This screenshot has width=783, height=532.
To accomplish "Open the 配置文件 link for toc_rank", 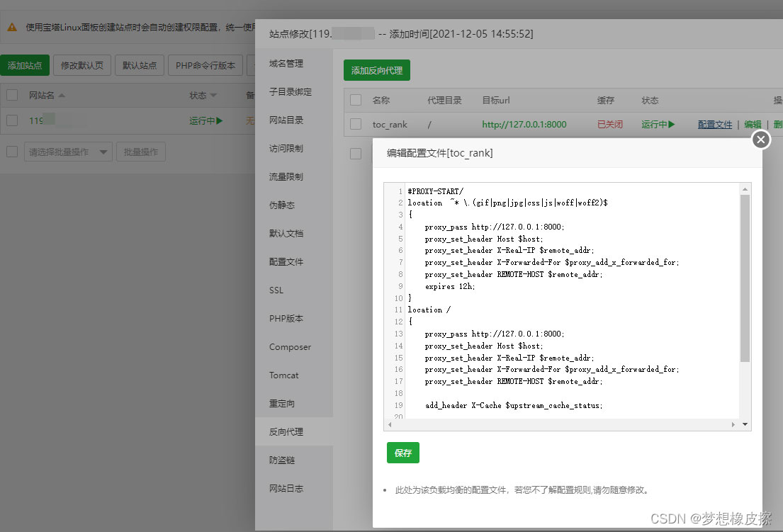I will coord(714,124).
